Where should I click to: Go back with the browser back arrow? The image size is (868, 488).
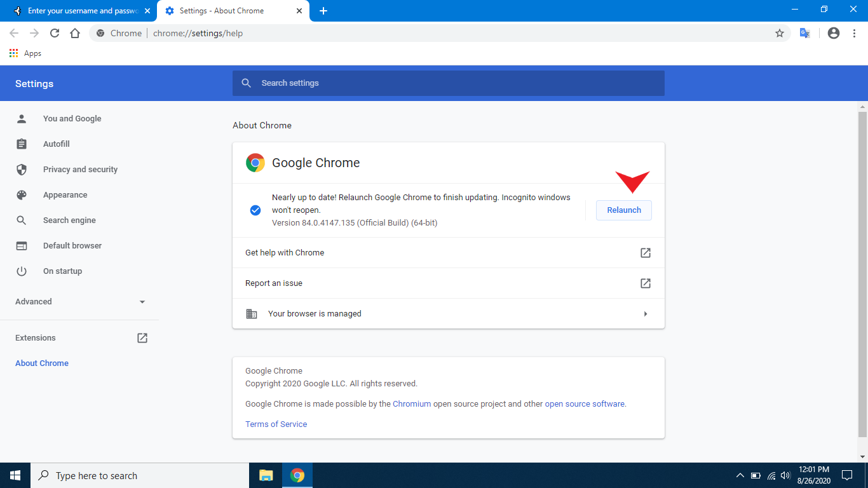click(x=14, y=33)
